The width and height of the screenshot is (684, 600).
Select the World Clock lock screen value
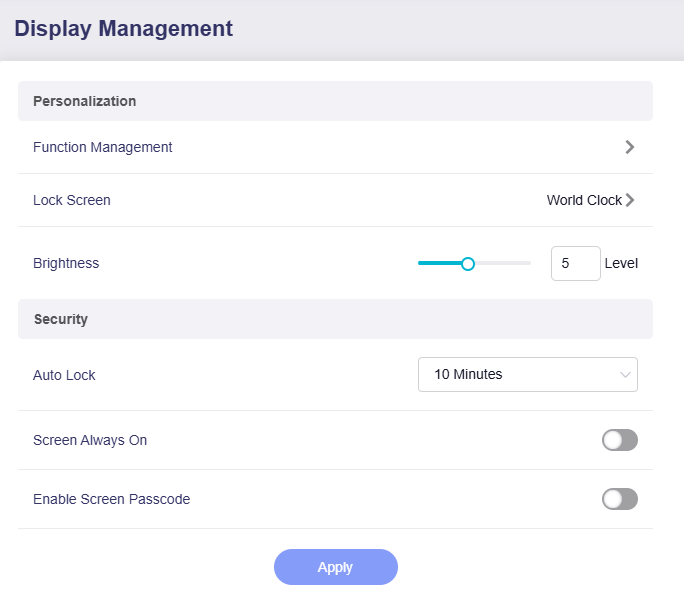click(x=584, y=200)
